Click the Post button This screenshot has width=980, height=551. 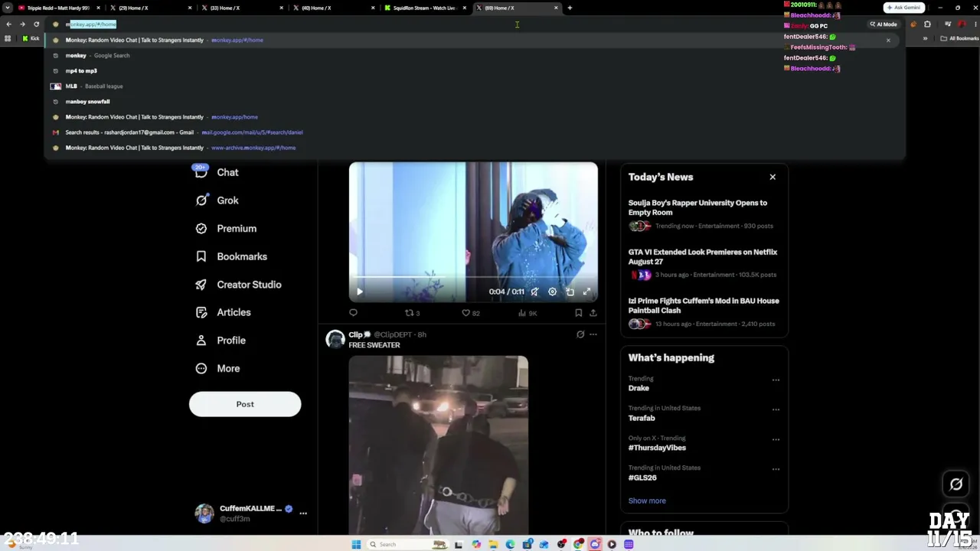pos(245,404)
